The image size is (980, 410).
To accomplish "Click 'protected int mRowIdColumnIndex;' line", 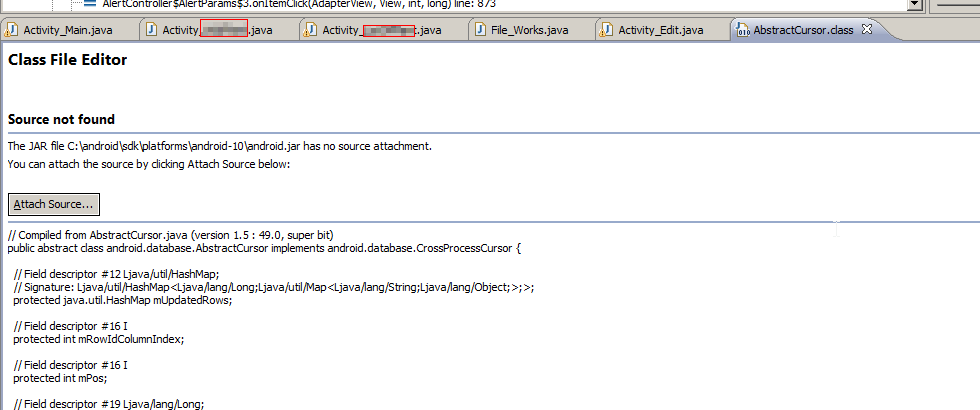I will (99, 339).
